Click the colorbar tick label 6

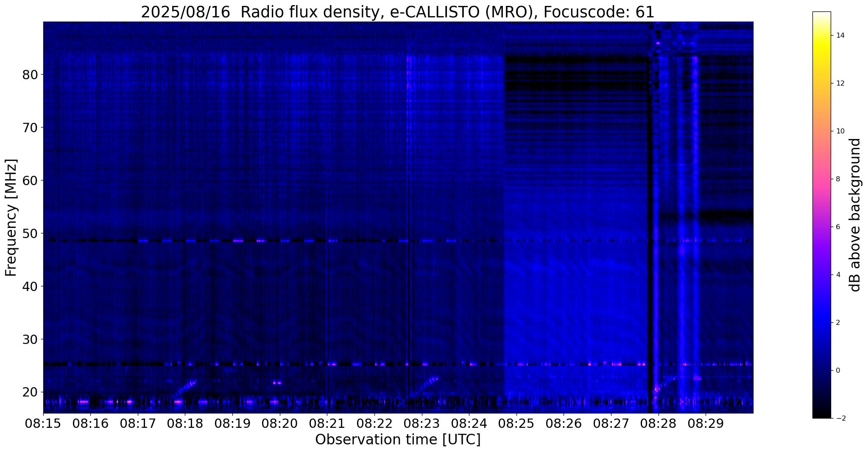837,227
